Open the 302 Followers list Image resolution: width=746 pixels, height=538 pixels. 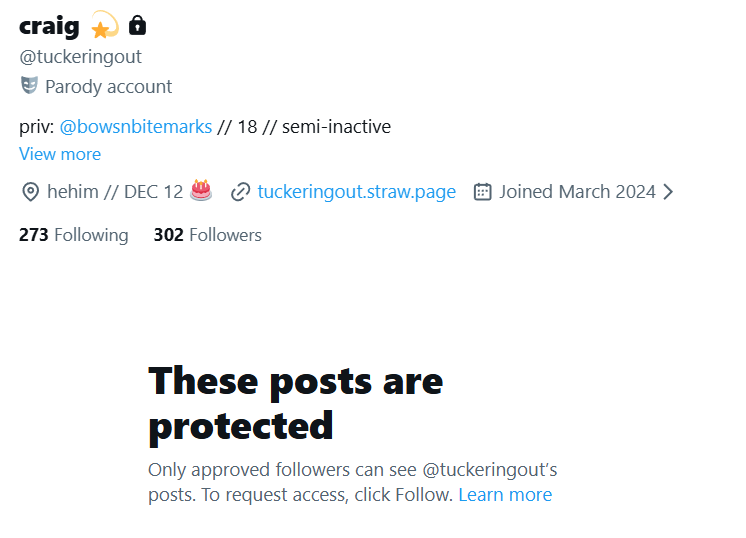tap(207, 235)
